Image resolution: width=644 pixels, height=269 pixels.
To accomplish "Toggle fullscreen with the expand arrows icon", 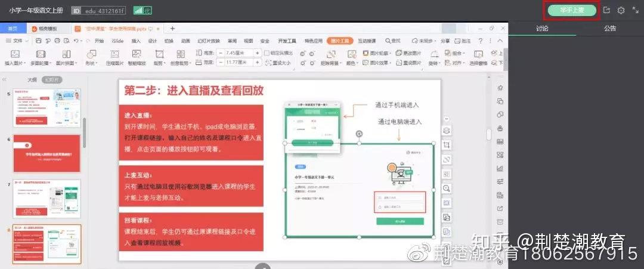I will pyautogui.click(x=635, y=10).
